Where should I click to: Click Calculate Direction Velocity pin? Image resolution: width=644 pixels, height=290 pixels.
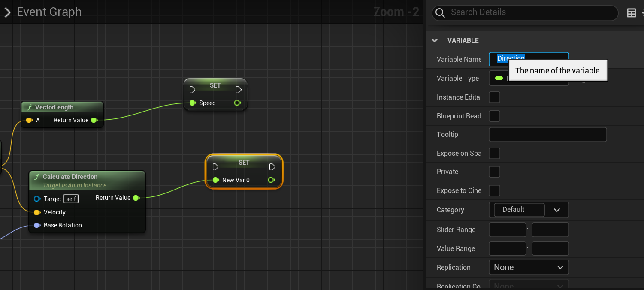click(x=37, y=212)
